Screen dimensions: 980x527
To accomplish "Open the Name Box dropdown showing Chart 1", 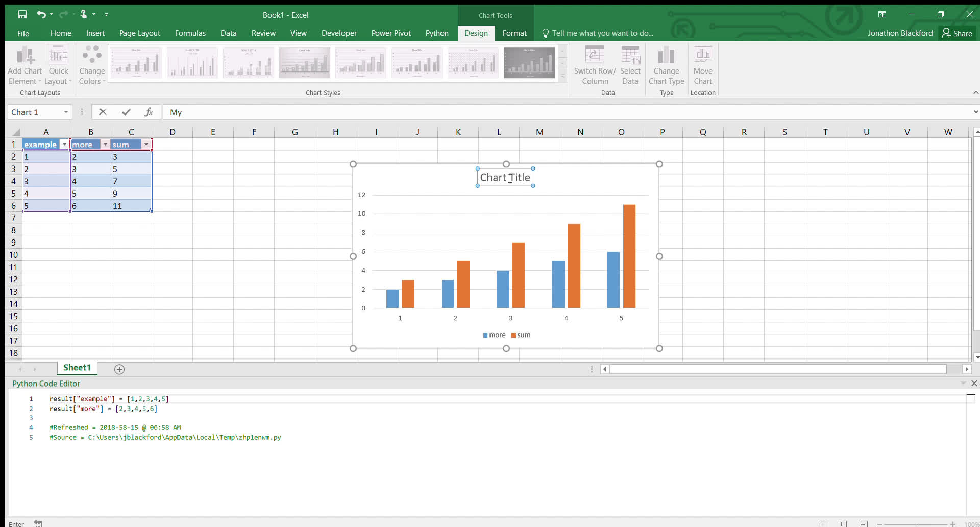I will click(x=66, y=112).
